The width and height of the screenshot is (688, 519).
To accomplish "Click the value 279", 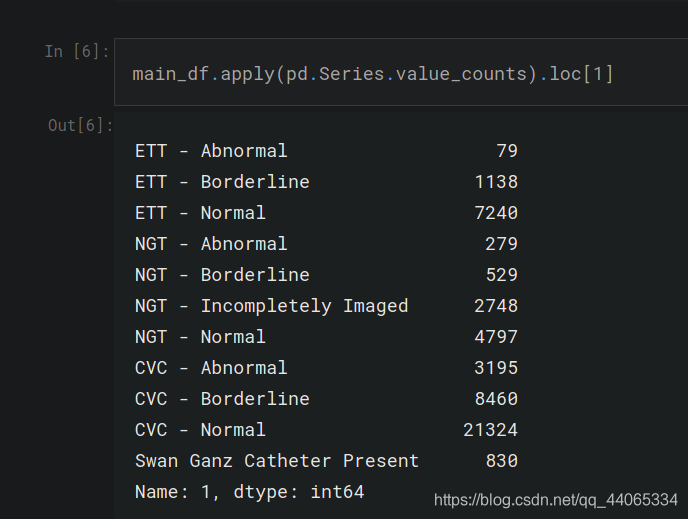I will 502,244.
